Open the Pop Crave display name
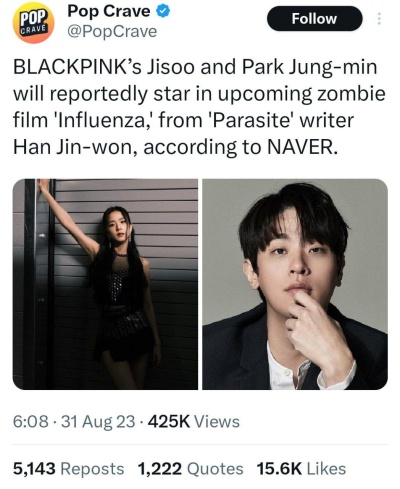The image size is (400, 489). pyautogui.click(x=109, y=12)
